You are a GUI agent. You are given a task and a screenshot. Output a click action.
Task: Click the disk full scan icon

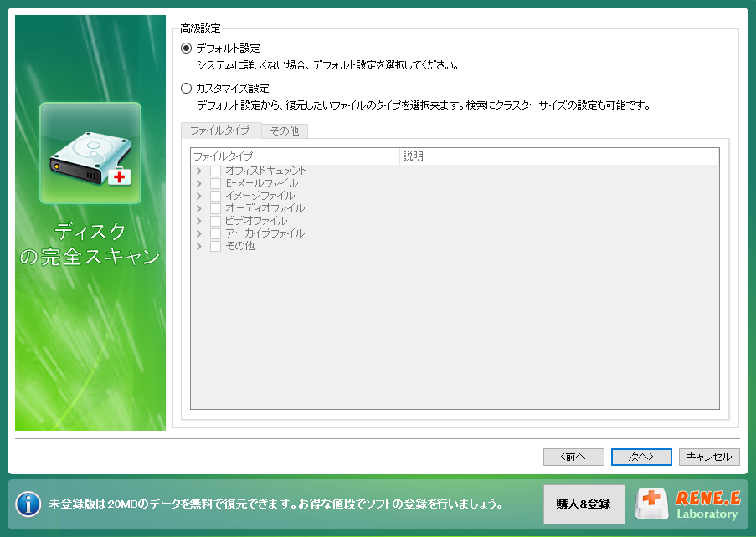pyautogui.click(x=90, y=155)
